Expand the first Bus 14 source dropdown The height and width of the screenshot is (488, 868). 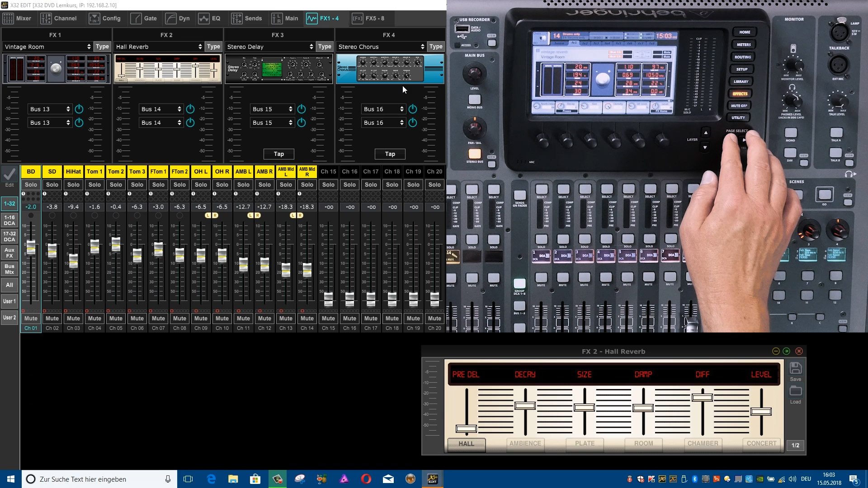[161, 109]
